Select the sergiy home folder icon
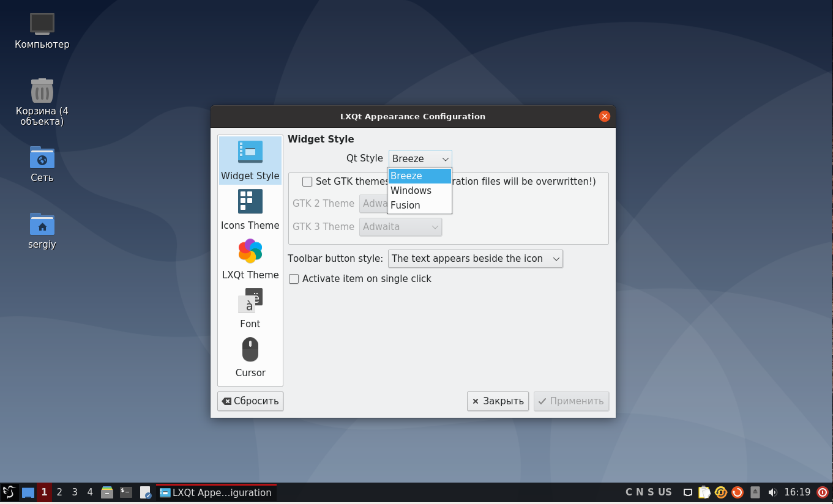The image size is (833, 504). point(42,231)
